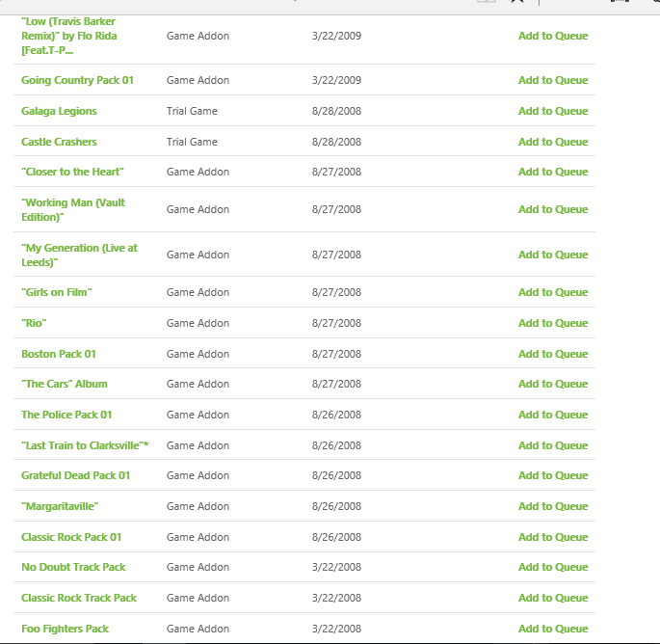The width and height of the screenshot is (660, 644).
Task: Open the "Closer to the Heart" link
Action: (x=72, y=172)
